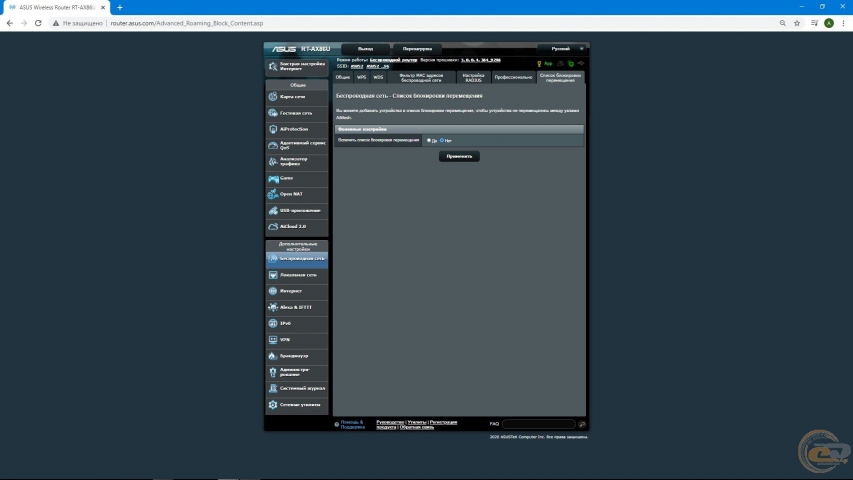Reload the page in the browser
This screenshot has width=853, height=480.
click(x=38, y=23)
